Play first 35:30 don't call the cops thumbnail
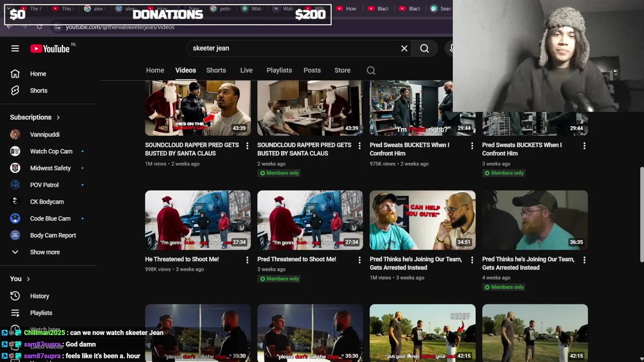Screen dimensions: 644x362 (198, 333)
